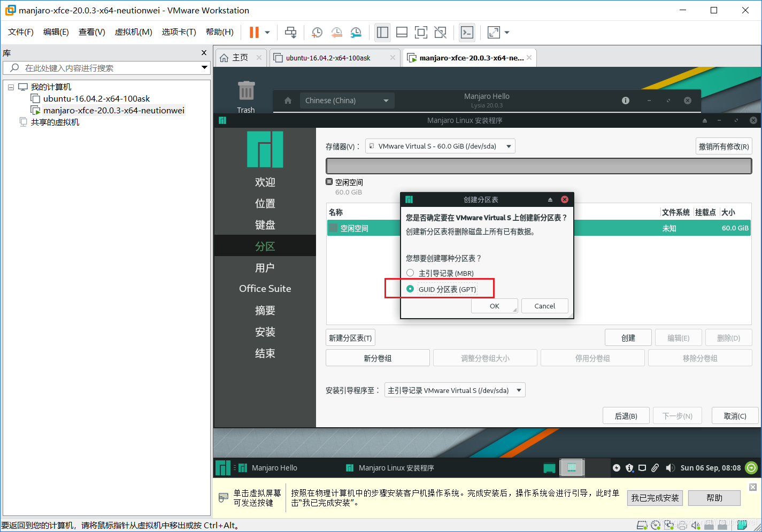Click the VMware sound card status icon
The image size is (762, 532).
pyautogui.click(x=696, y=525)
